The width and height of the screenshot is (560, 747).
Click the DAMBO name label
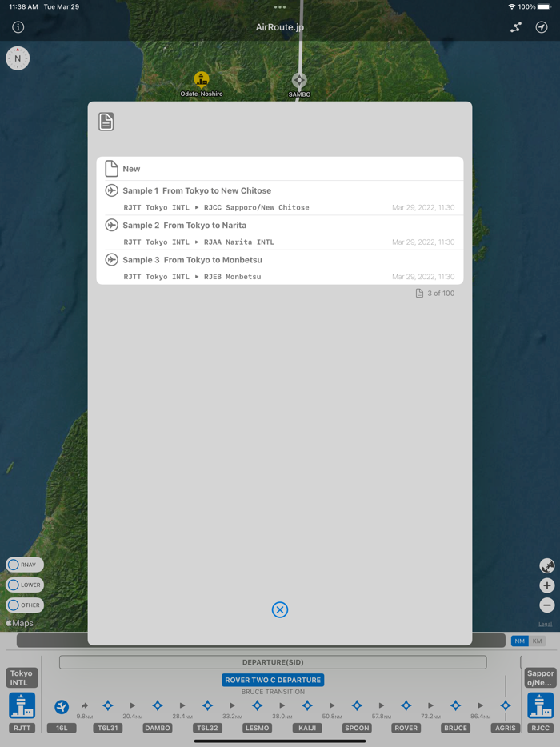158,729
